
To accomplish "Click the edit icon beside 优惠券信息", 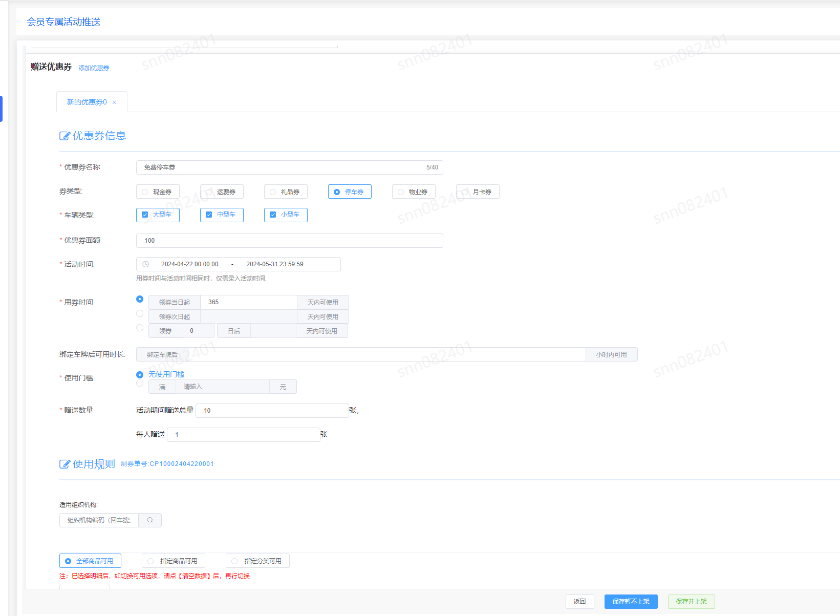I will coord(64,136).
